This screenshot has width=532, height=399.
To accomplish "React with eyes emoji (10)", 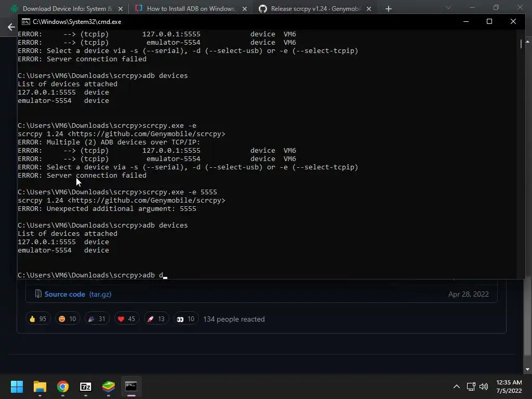I will click(185, 318).
